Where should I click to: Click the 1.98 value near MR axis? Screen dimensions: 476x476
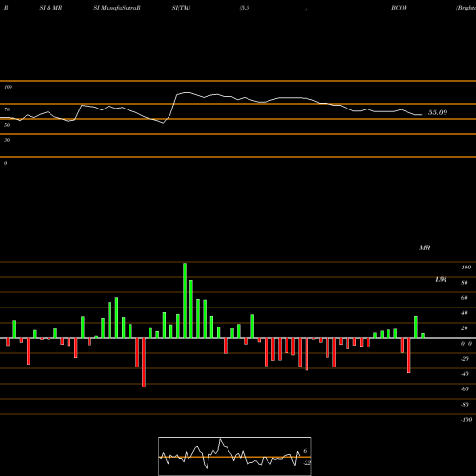441,279
